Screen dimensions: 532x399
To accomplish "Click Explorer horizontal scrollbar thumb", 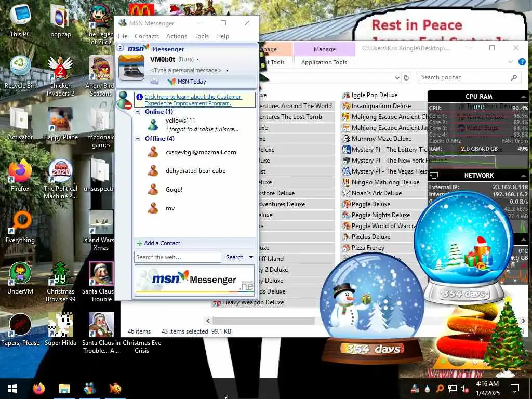I will click(263, 321).
